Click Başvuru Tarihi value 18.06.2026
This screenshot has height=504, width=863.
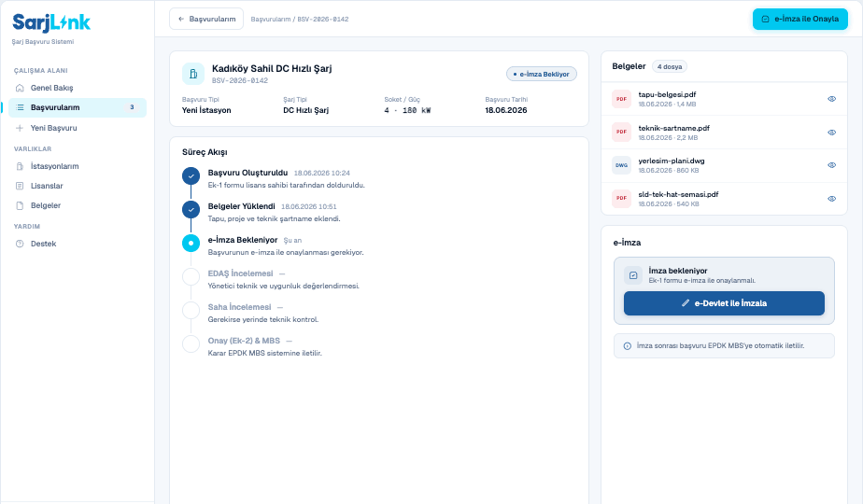click(x=506, y=110)
